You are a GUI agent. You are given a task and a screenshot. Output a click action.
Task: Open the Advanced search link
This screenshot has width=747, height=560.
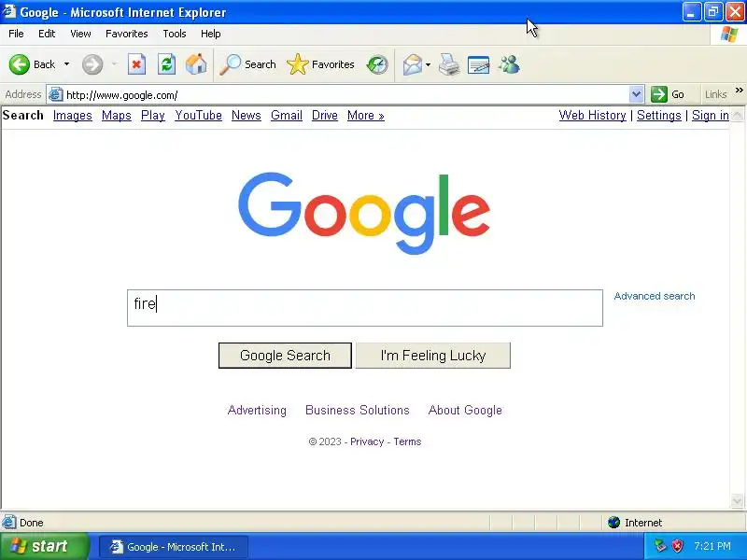(655, 296)
